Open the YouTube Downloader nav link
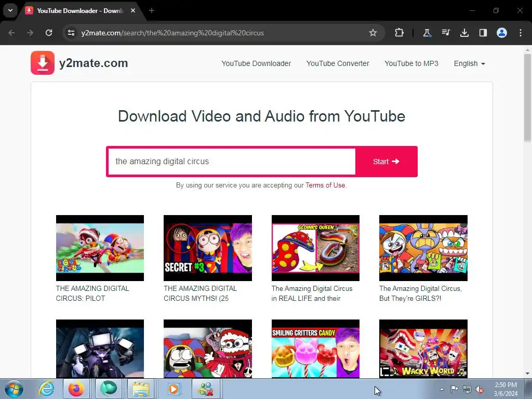The width and height of the screenshot is (532, 399). tap(256, 63)
